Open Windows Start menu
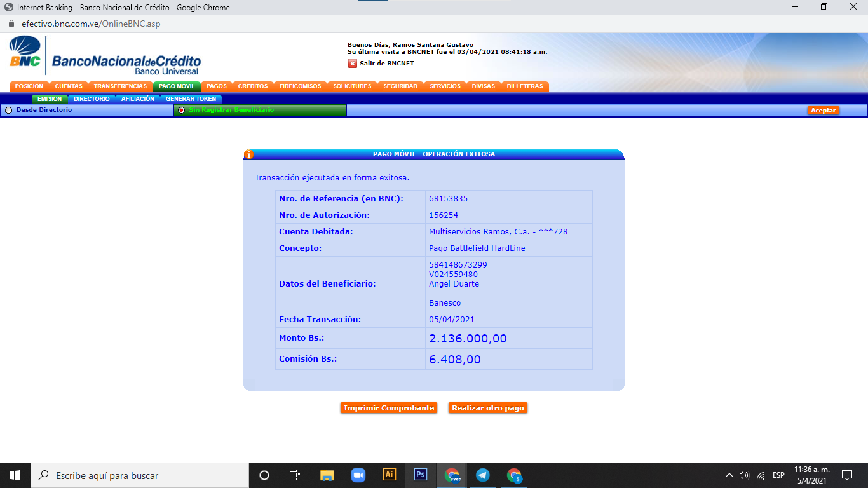 [x=15, y=475]
